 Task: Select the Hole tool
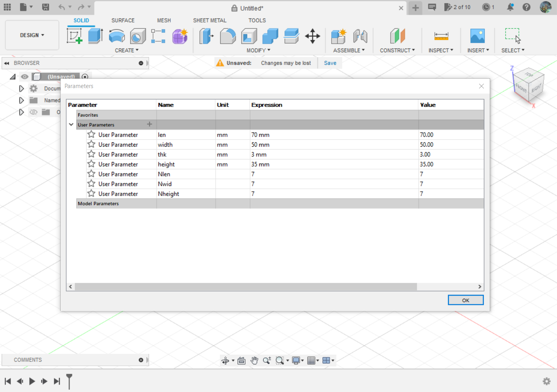138,36
